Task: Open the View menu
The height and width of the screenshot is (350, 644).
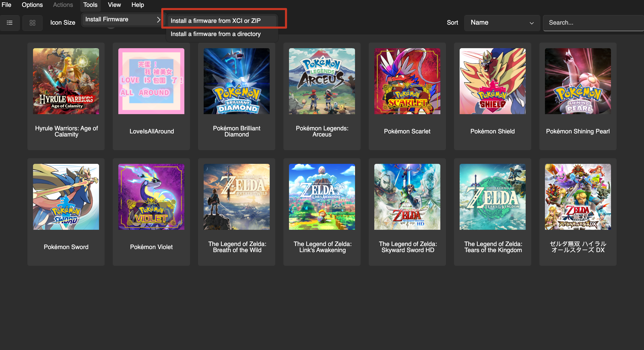Action: point(114,5)
